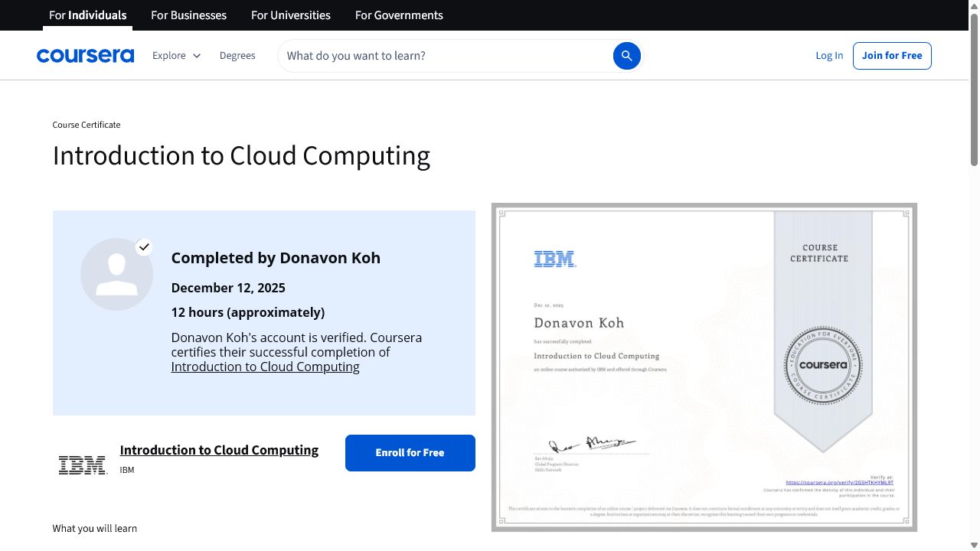Click the course certificate image

point(704,367)
